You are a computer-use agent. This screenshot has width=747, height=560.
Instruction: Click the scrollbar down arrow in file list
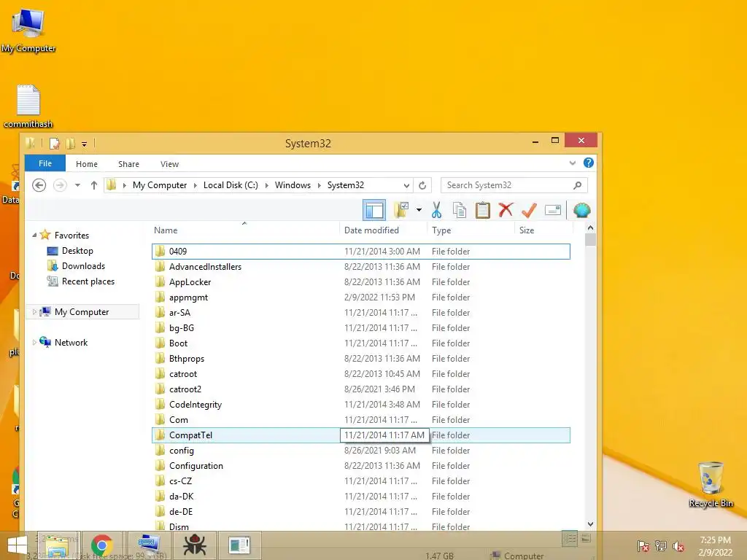point(590,524)
